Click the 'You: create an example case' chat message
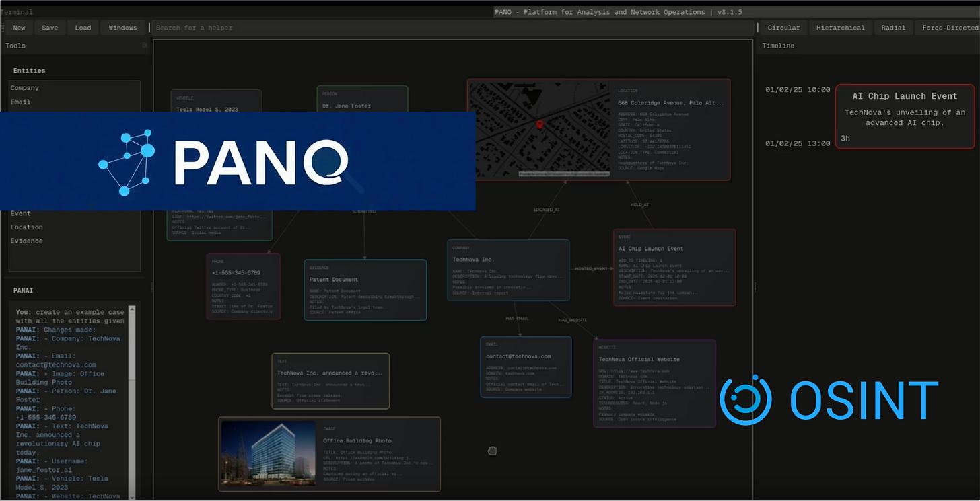The image size is (980, 501). [x=70, y=317]
